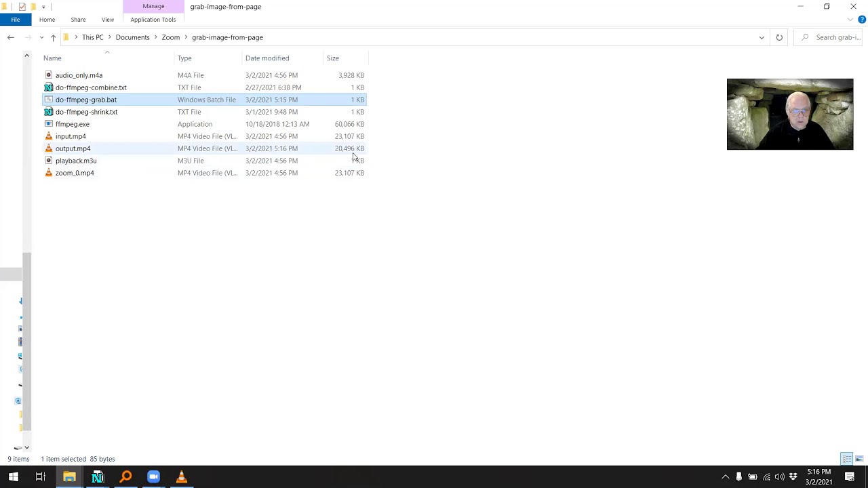
Task: Open the Explorer help icon
Action: (x=862, y=20)
